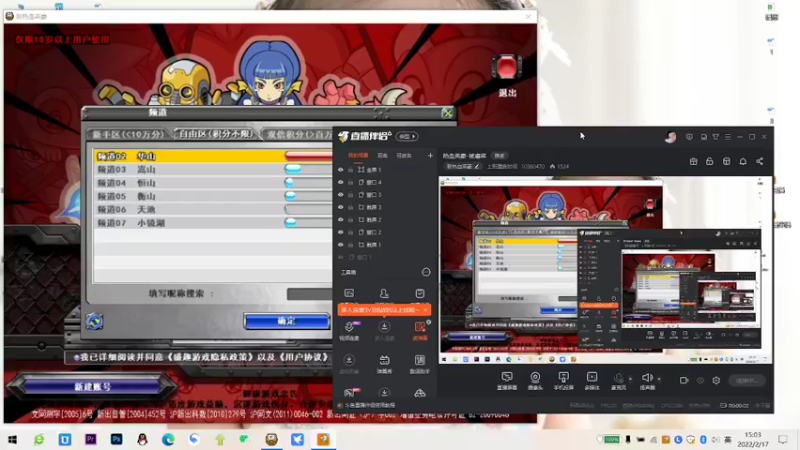
Task: Click the nickname search input field
Action: 310,294
